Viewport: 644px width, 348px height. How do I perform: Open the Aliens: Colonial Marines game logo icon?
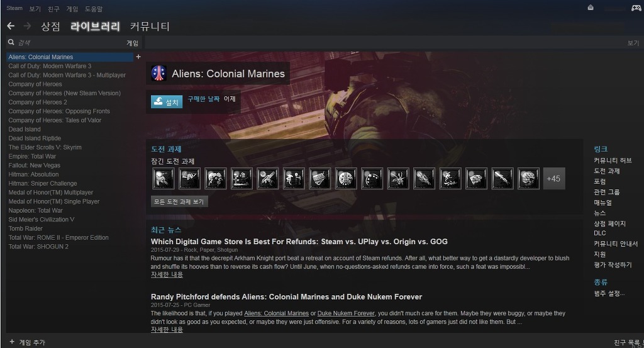pos(158,73)
